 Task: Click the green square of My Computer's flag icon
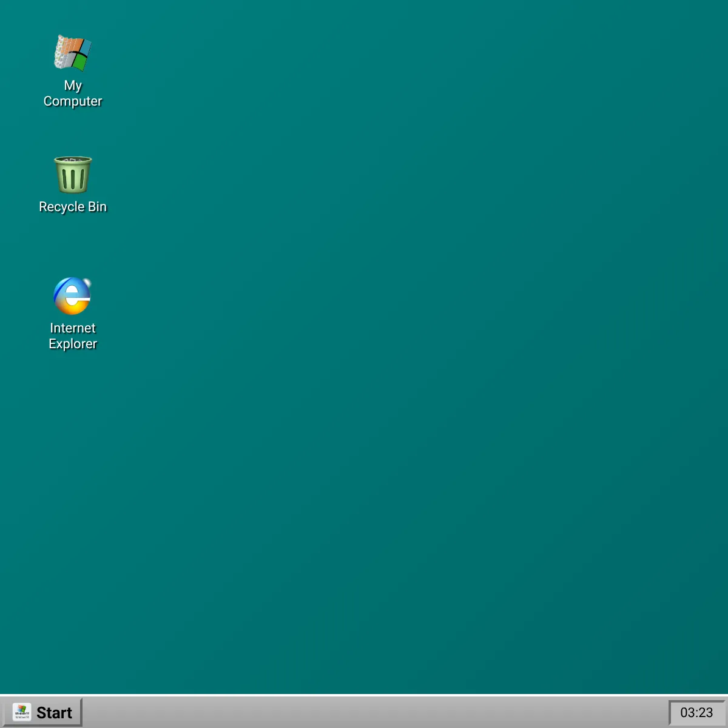80,62
